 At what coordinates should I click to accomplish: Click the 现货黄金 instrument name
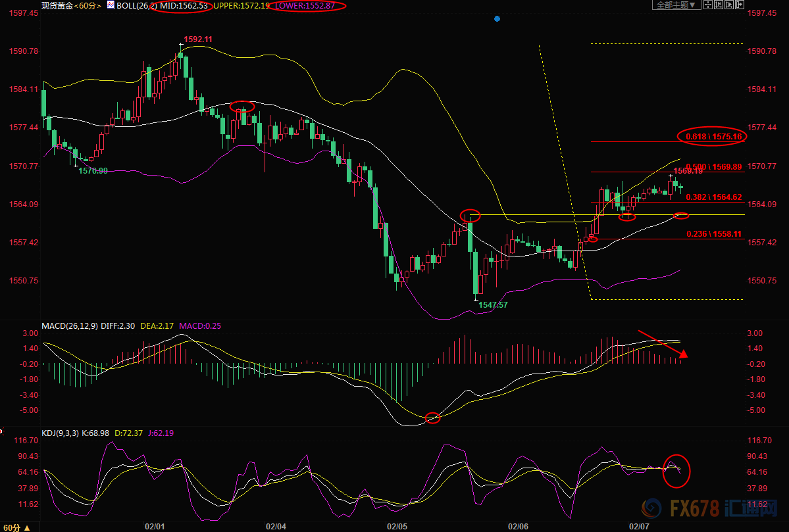(x=57, y=5)
